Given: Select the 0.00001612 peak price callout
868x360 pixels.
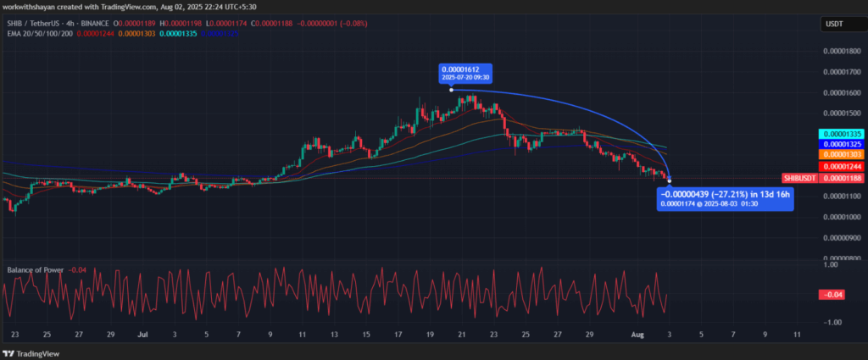Looking at the screenshot, I should (465, 73).
